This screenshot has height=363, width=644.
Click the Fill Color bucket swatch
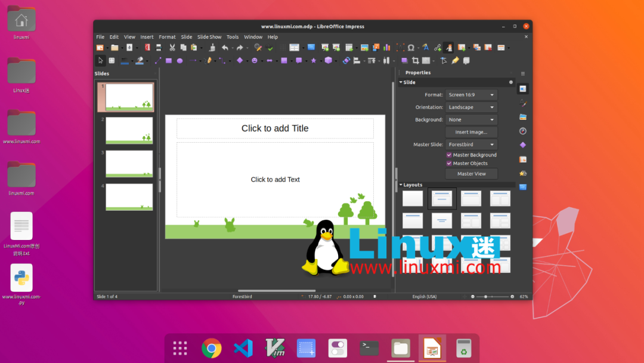click(x=140, y=60)
